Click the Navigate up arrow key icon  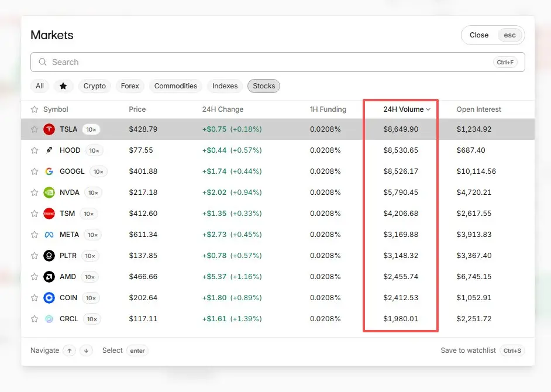click(69, 350)
